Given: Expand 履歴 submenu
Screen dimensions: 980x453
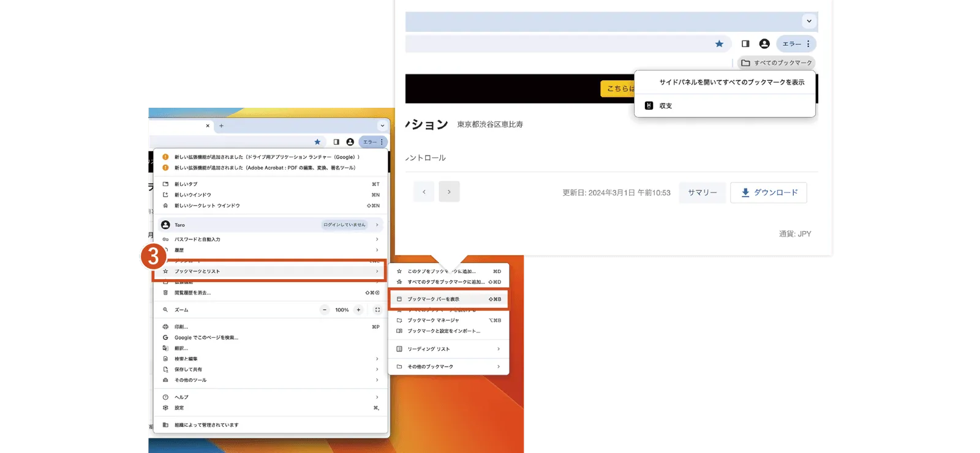Looking at the screenshot, I should 271,250.
